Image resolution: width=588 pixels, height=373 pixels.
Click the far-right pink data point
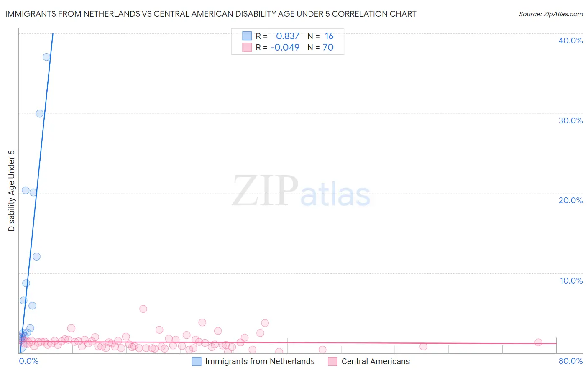pyautogui.click(x=538, y=342)
